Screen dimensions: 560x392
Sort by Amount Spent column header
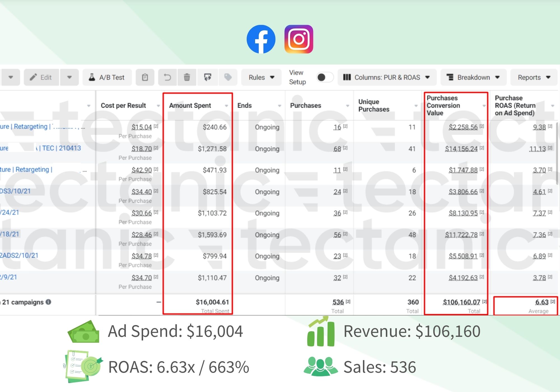tap(190, 106)
